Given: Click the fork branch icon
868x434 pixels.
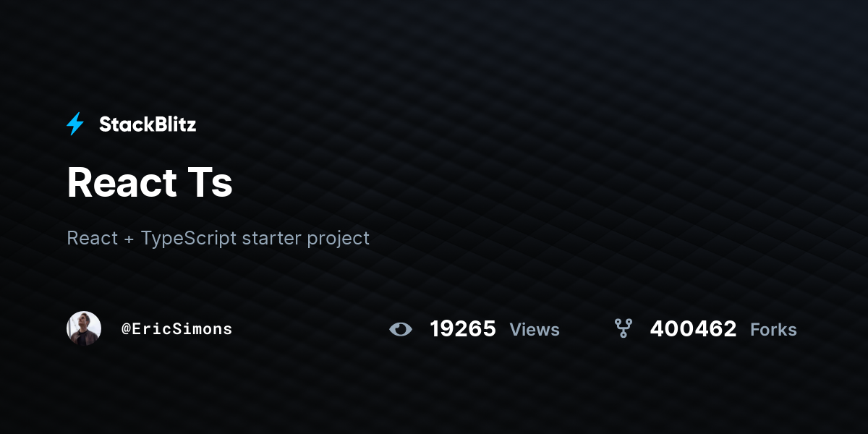Looking at the screenshot, I should click(623, 328).
